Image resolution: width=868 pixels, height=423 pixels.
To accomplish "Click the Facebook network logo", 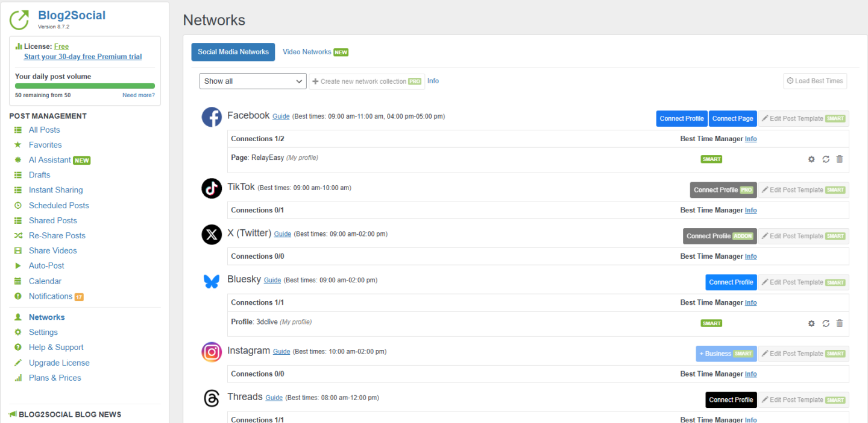I will pyautogui.click(x=212, y=117).
